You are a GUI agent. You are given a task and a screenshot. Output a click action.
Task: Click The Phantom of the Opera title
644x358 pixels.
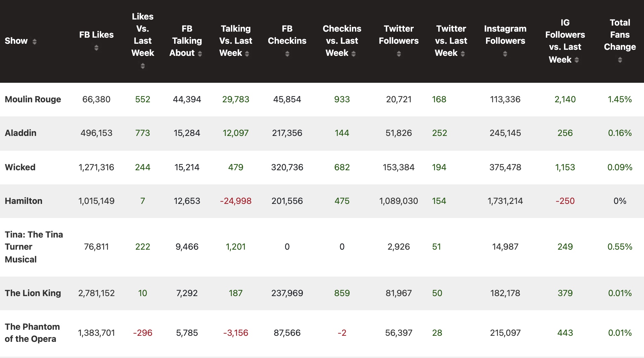pyautogui.click(x=32, y=333)
